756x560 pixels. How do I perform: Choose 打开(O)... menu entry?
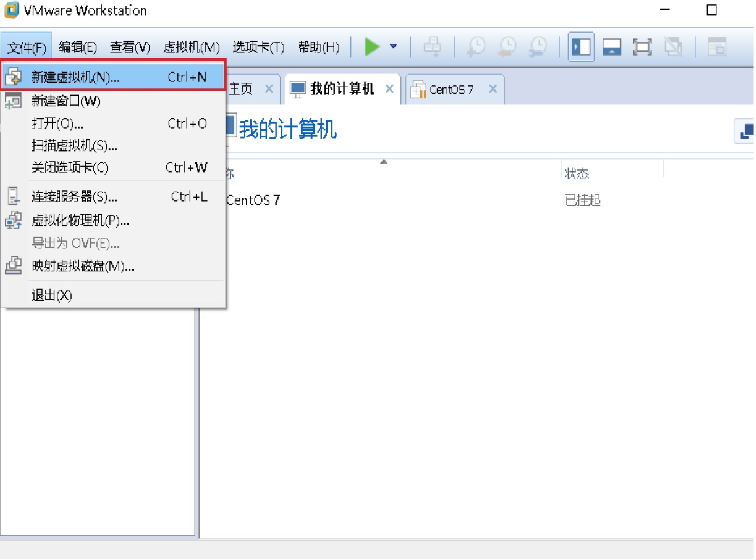click(x=114, y=124)
